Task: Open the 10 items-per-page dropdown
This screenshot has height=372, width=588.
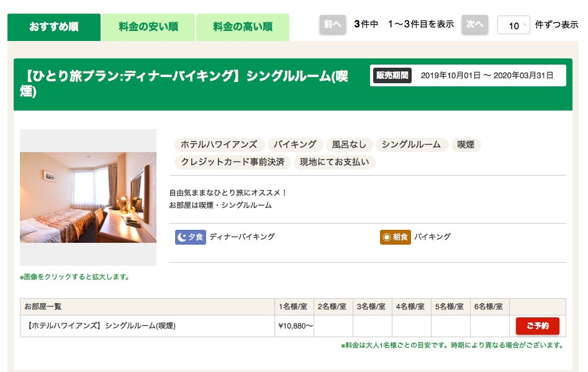Action: 513,25
